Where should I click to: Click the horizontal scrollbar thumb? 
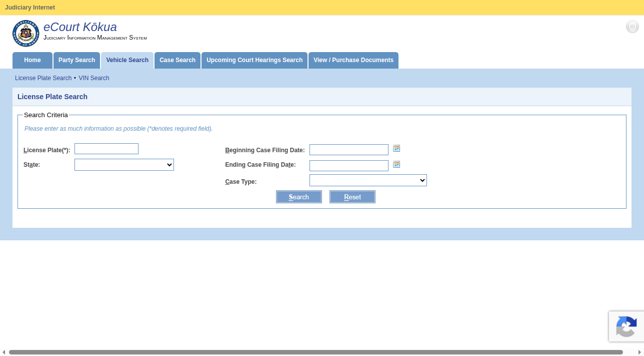click(316, 352)
